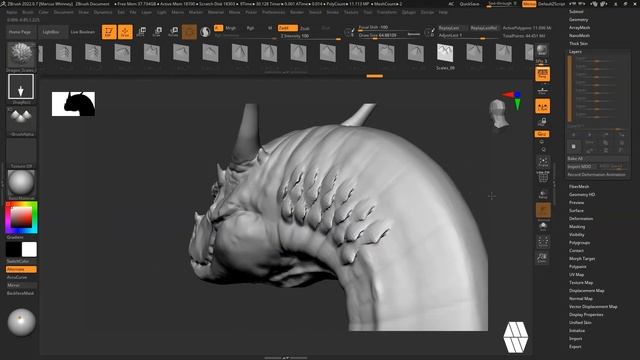Click the new layer square icon in Layers
Viewport: 640px width, 360px height.
click(x=573, y=146)
